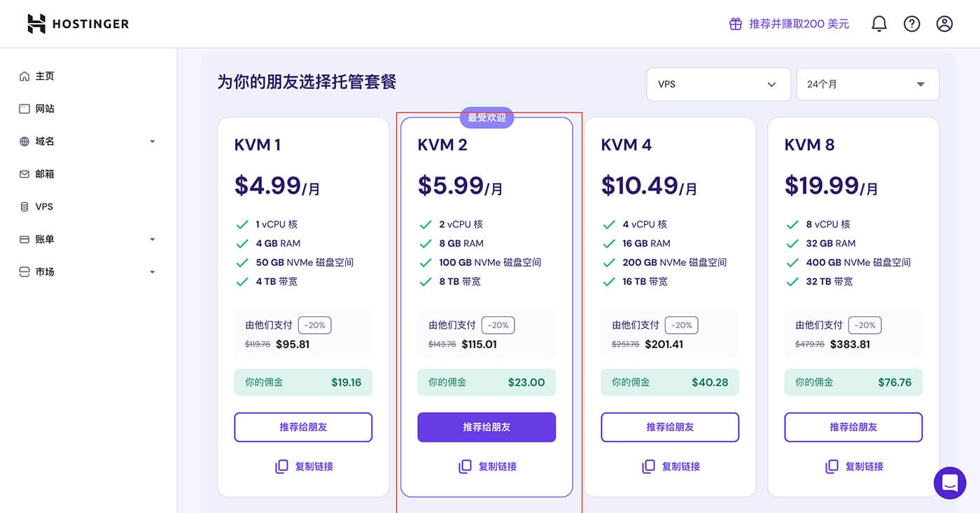Click the Hostinger logo

pos(78,24)
